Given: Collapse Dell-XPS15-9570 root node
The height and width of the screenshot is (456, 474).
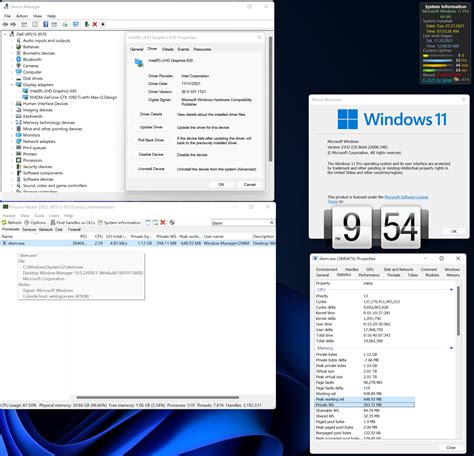Looking at the screenshot, I should [x=5, y=34].
